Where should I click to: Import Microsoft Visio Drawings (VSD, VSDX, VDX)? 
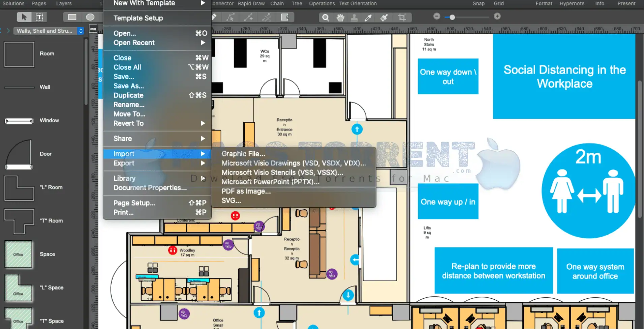pos(294,163)
